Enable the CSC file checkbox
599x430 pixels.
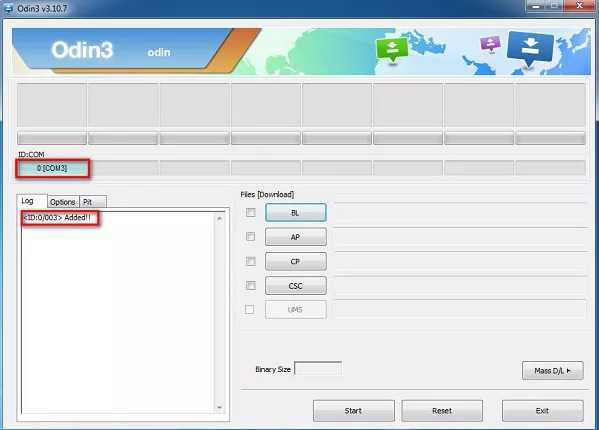(x=251, y=285)
